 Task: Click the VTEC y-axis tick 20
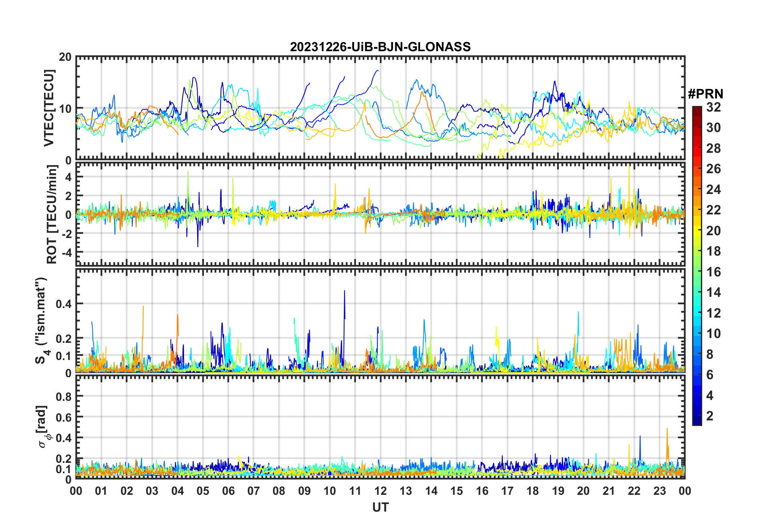coord(65,57)
